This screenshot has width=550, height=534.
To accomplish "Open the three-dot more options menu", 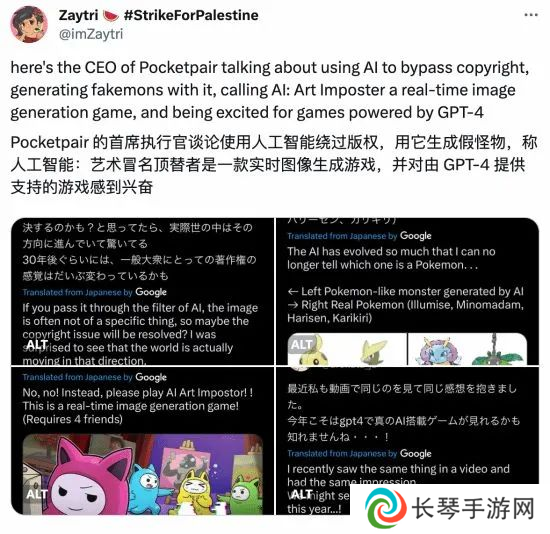I will (x=531, y=15).
